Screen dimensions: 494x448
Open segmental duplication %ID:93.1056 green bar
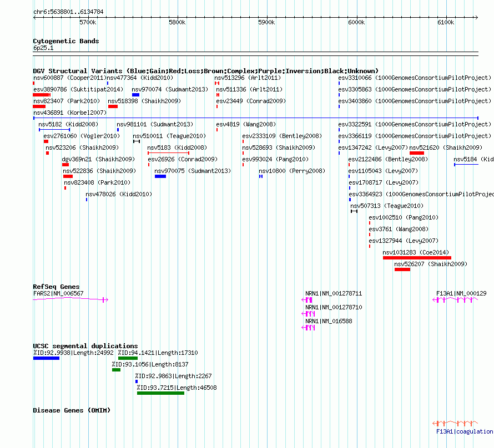click(116, 370)
